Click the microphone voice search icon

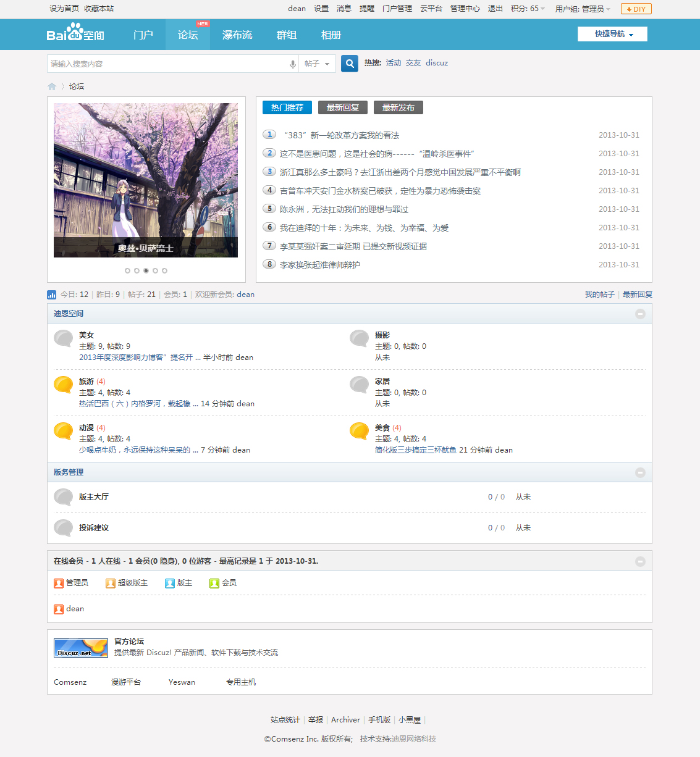coord(293,64)
